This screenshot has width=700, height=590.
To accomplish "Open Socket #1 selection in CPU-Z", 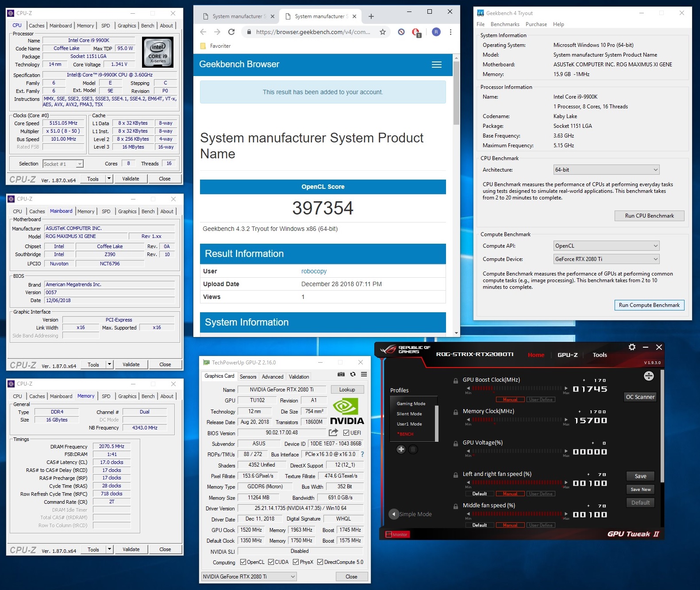I will pyautogui.click(x=63, y=164).
